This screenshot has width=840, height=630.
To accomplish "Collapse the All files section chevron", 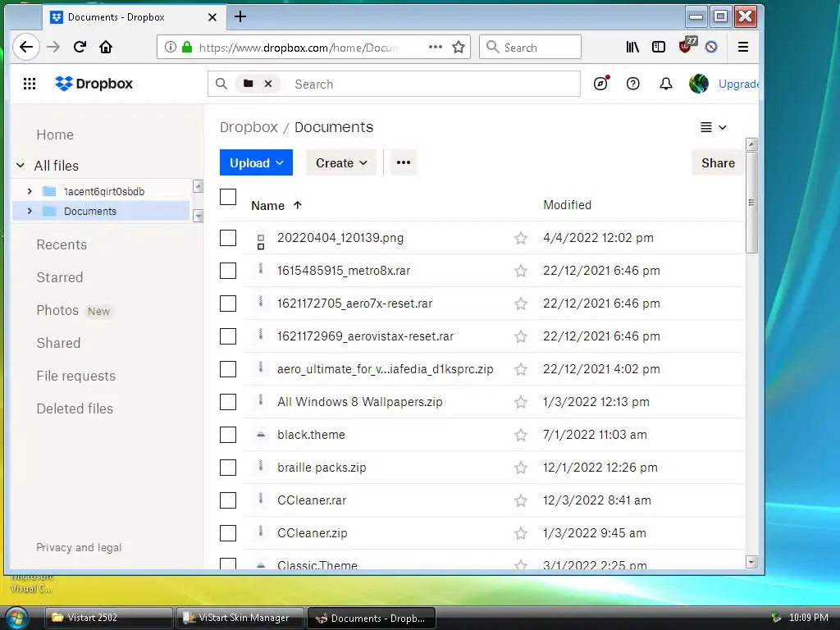I will click(21, 166).
